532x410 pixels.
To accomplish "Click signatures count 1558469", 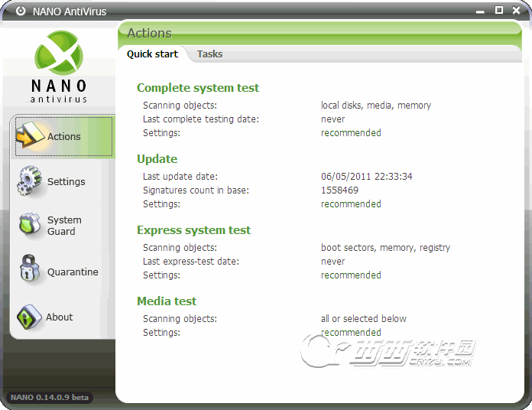I will (x=339, y=190).
